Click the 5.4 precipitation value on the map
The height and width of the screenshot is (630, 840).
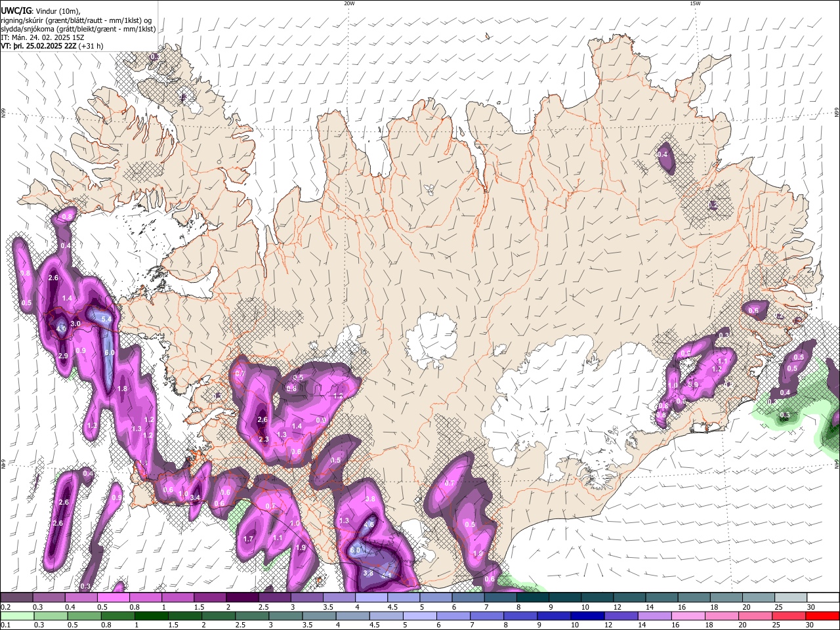(x=107, y=319)
